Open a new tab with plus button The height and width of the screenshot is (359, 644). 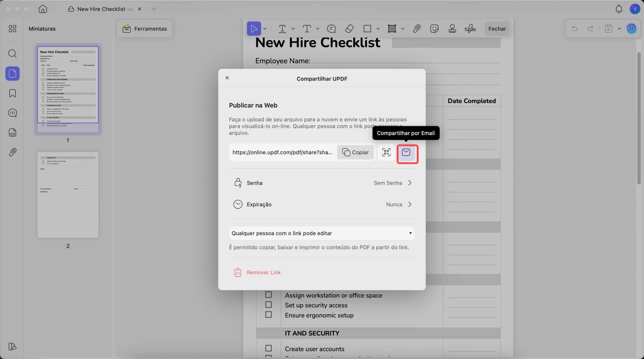pyautogui.click(x=154, y=9)
